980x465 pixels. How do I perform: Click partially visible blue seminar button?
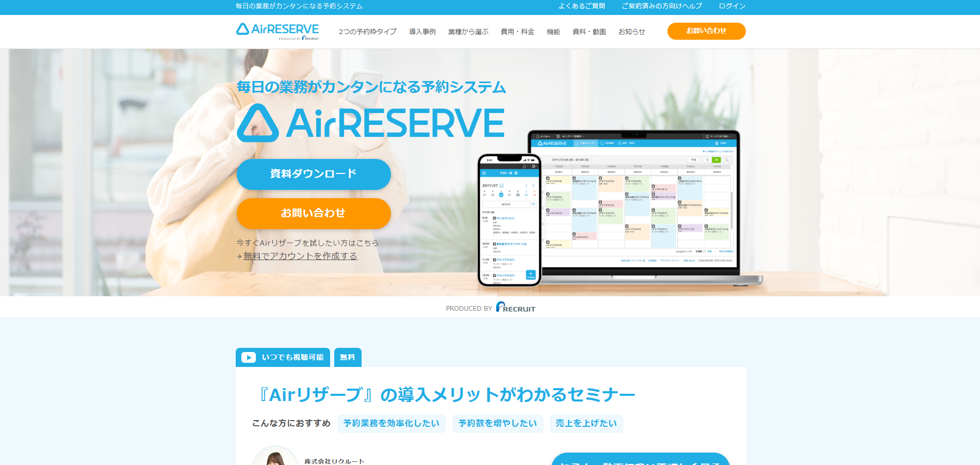(640, 459)
